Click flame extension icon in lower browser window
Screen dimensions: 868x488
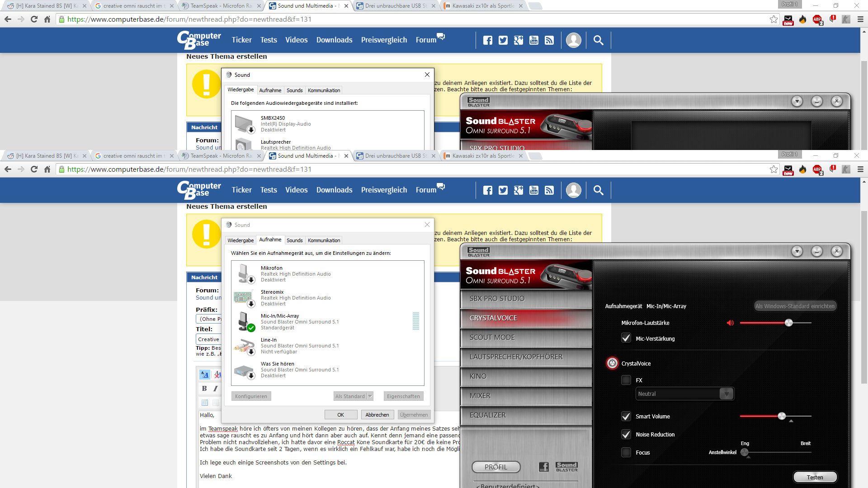[803, 169]
